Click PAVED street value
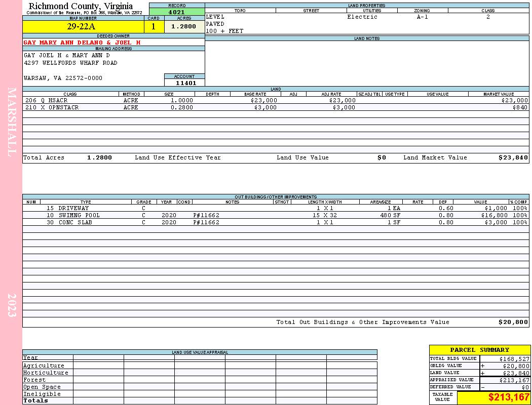 [215, 24]
